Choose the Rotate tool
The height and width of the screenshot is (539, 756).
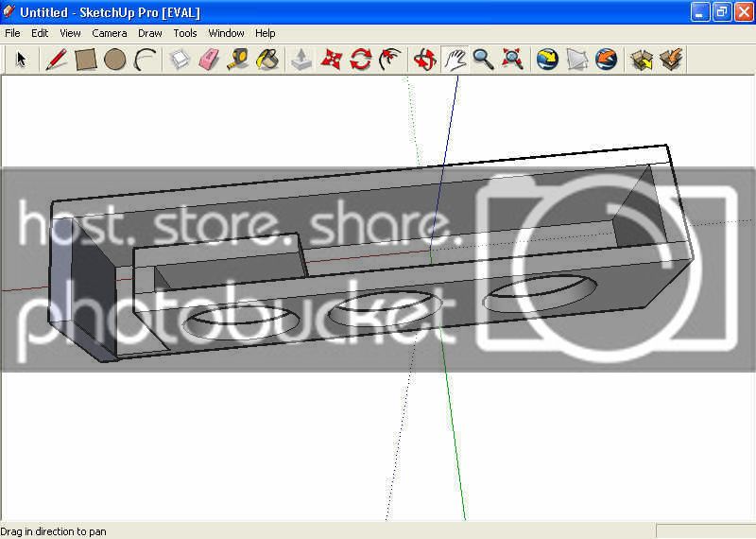(x=361, y=60)
